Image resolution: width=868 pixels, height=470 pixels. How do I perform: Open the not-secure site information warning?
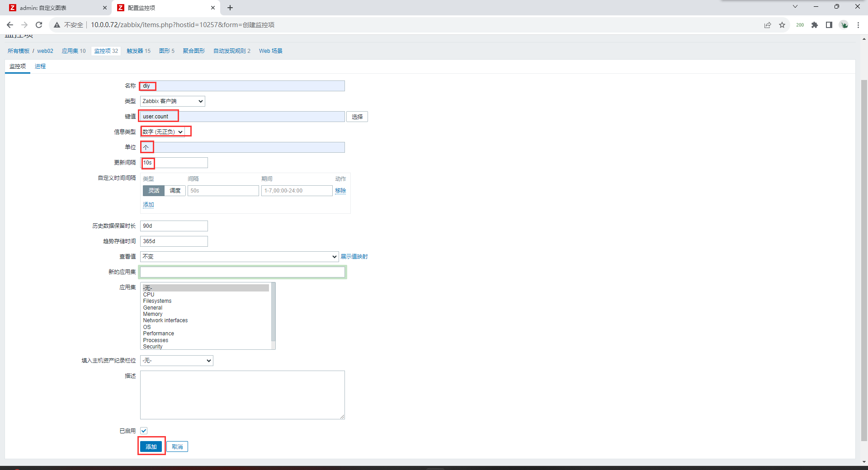coord(68,25)
